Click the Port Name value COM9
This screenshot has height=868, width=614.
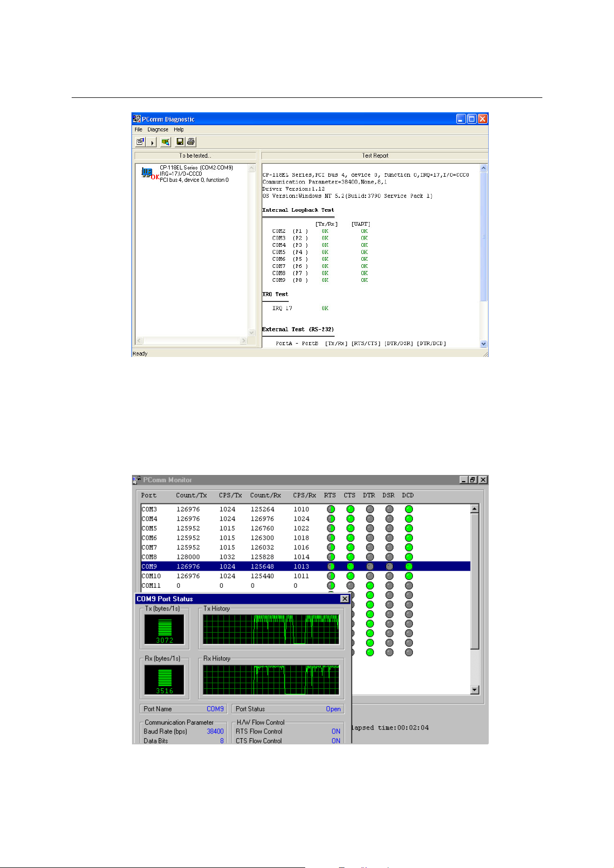215,709
